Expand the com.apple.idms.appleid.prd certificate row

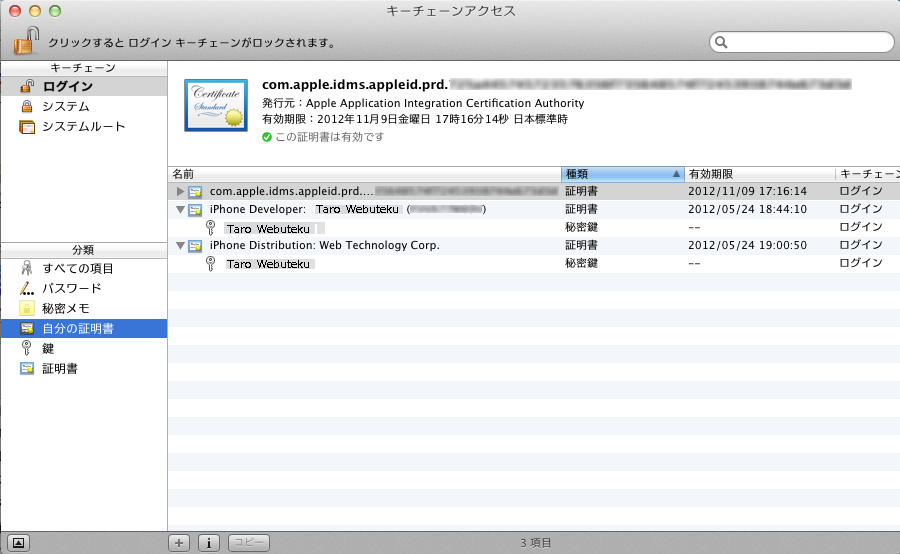[x=180, y=191]
